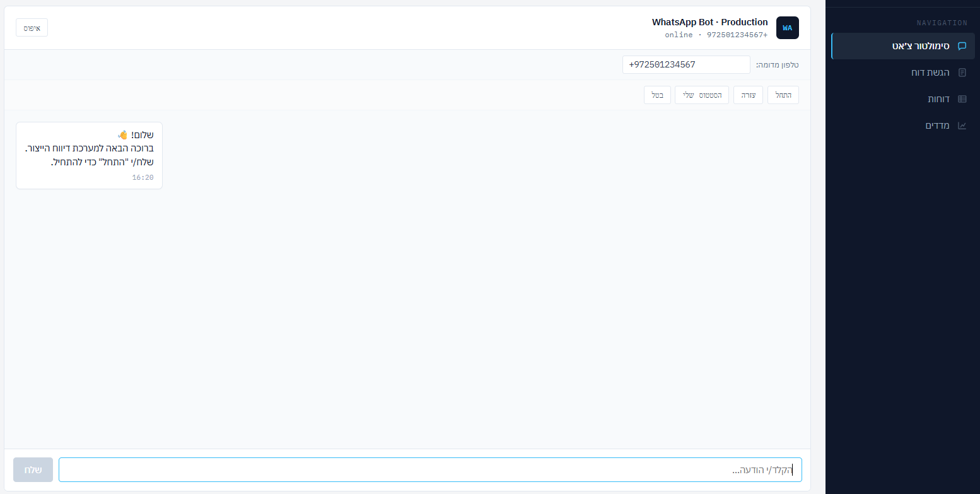Click the NAVIGATION sidebar heading

942,23
